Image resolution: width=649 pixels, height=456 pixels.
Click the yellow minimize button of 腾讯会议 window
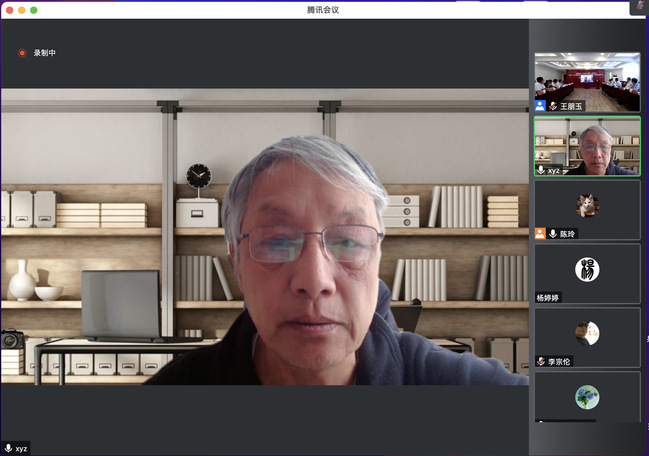coord(20,9)
